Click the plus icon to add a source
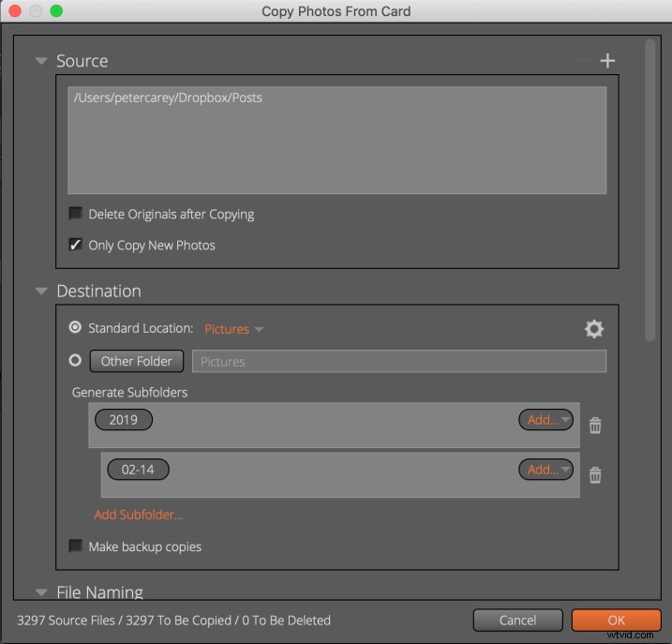Screen dimensions: 672x644 [x=607, y=61]
